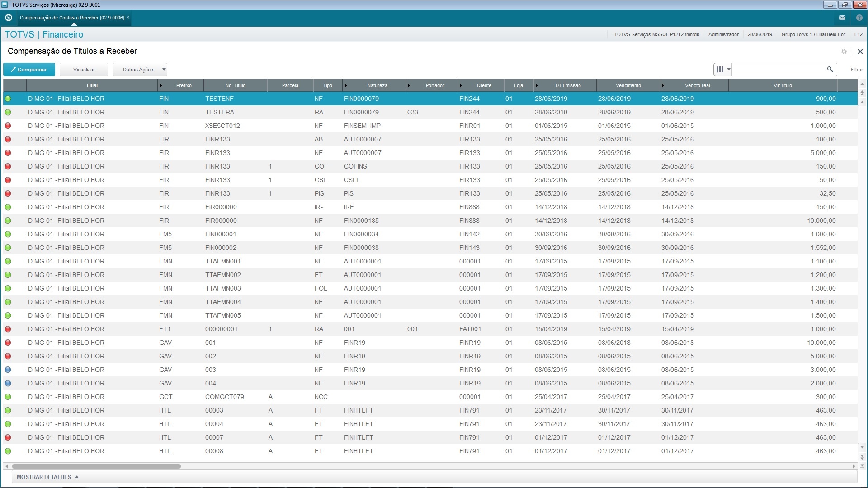Select the blue status row GAV 003
868x488 pixels.
tap(210, 370)
